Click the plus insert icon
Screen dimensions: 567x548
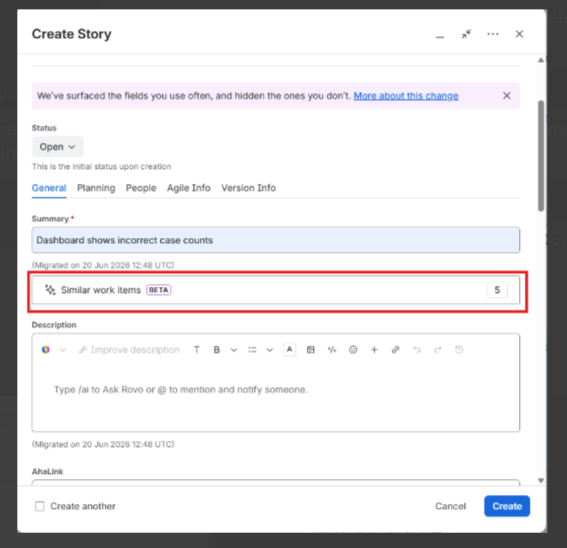(x=374, y=350)
